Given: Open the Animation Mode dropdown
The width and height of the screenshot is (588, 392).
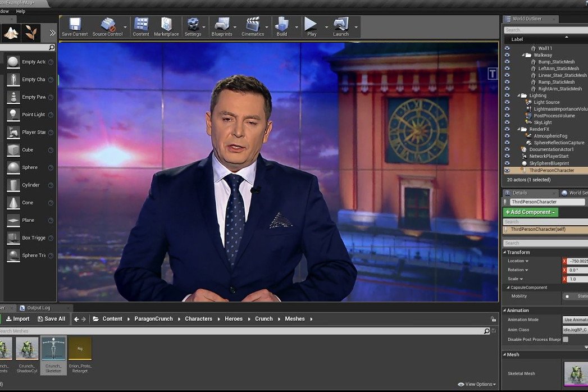Looking at the screenshot, I should pyautogui.click(x=575, y=320).
